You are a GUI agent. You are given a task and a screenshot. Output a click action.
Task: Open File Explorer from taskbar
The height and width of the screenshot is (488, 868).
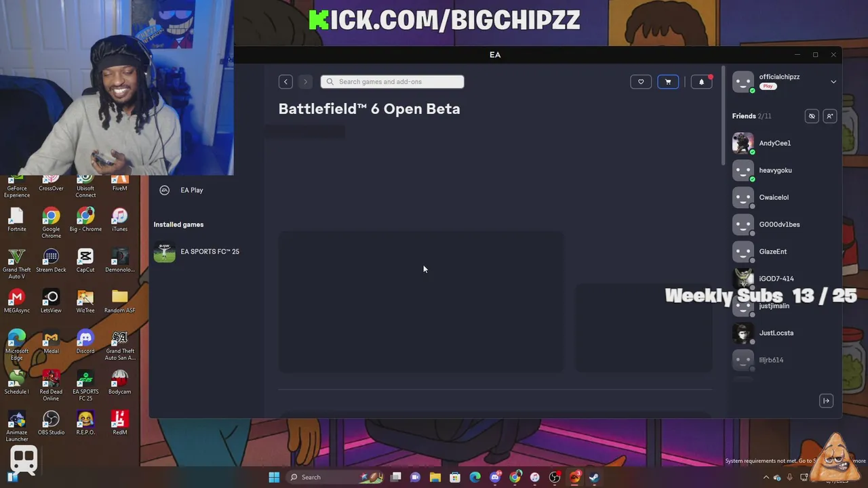[x=435, y=477]
